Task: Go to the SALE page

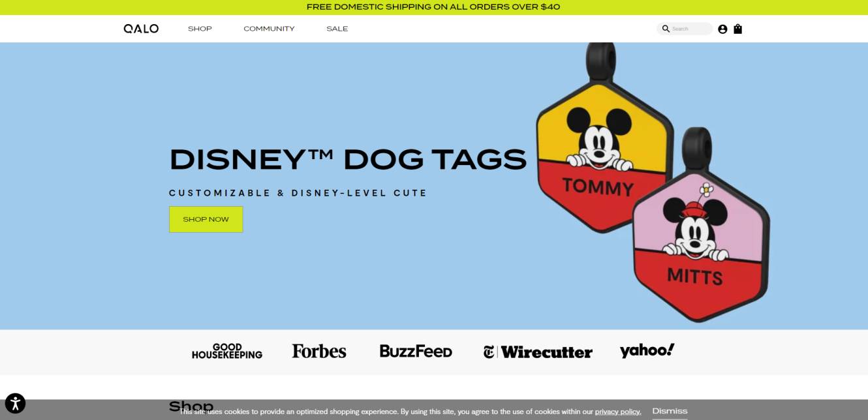Action: pos(337,29)
